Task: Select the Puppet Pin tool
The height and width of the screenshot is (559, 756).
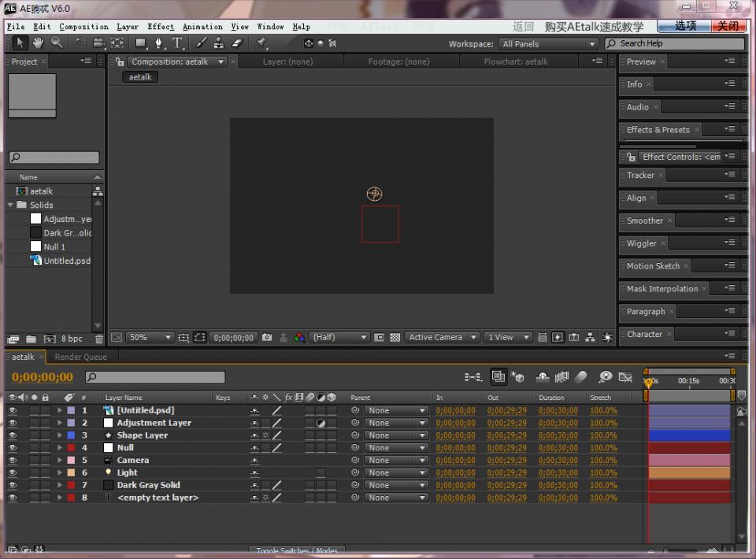Action: [x=261, y=43]
